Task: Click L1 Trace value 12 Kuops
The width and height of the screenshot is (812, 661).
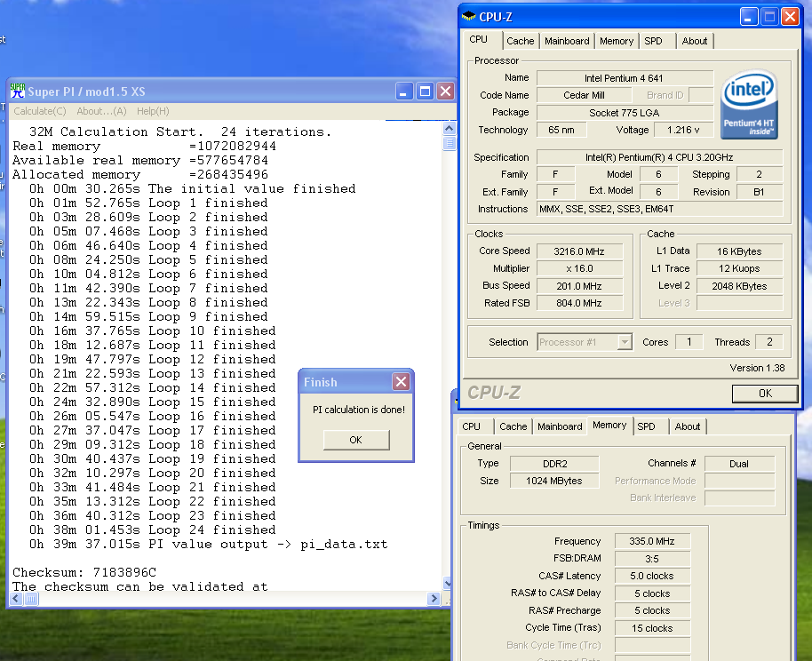Action: (739, 268)
